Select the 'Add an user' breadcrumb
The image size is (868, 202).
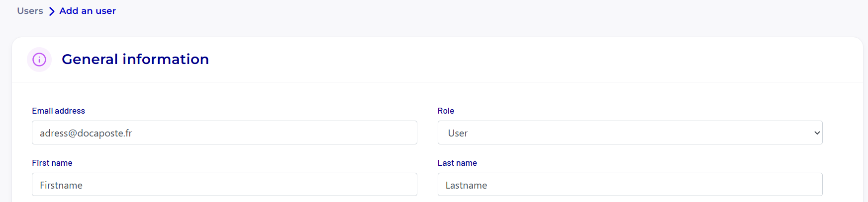(88, 11)
